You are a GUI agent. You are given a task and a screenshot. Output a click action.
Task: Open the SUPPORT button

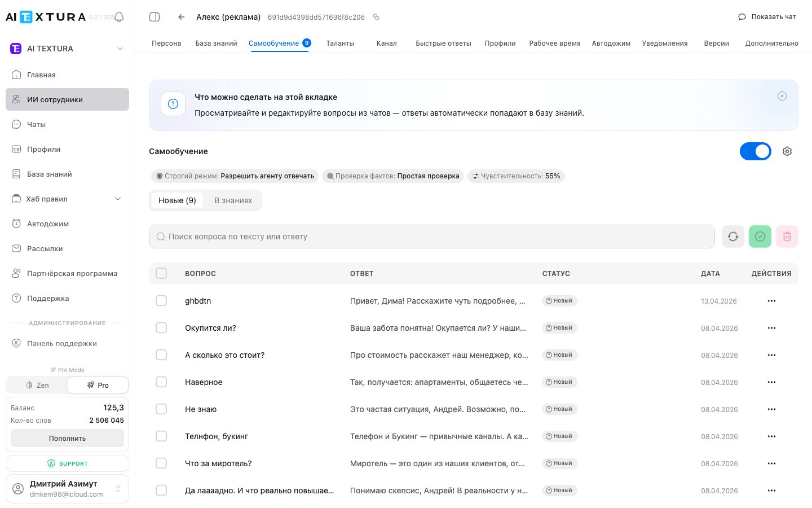click(67, 463)
